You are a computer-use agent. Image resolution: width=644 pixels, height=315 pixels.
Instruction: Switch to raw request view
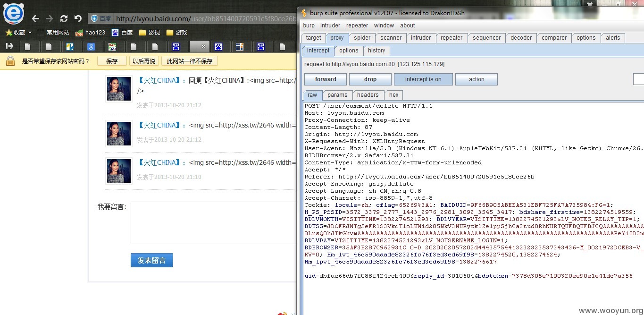pyautogui.click(x=312, y=95)
